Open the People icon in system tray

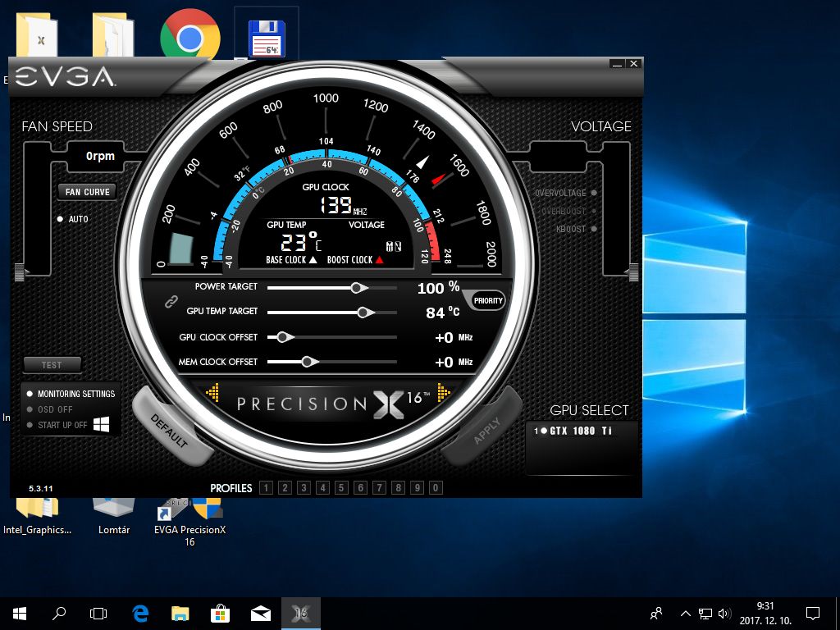[x=655, y=614]
